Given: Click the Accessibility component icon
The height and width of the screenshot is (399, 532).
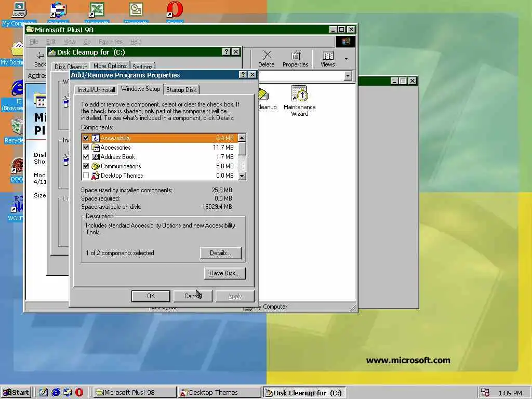Looking at the screenshot, I should point(96,138).
